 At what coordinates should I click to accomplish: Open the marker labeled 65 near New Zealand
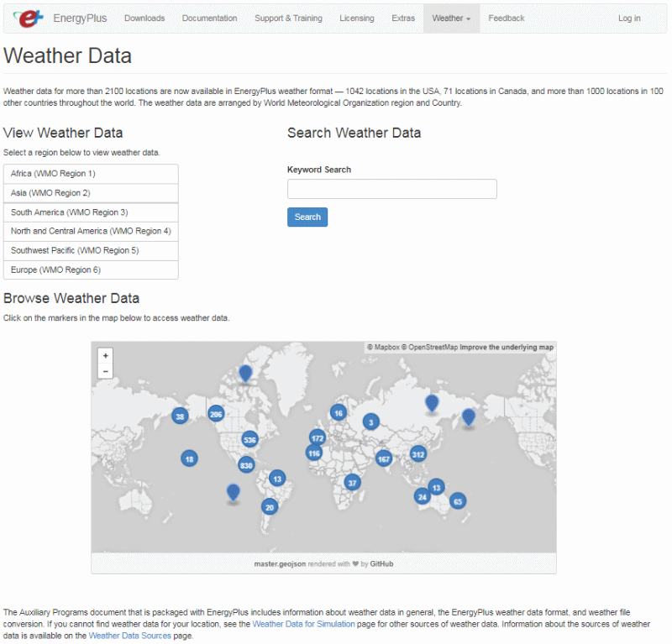pos(458,500)
